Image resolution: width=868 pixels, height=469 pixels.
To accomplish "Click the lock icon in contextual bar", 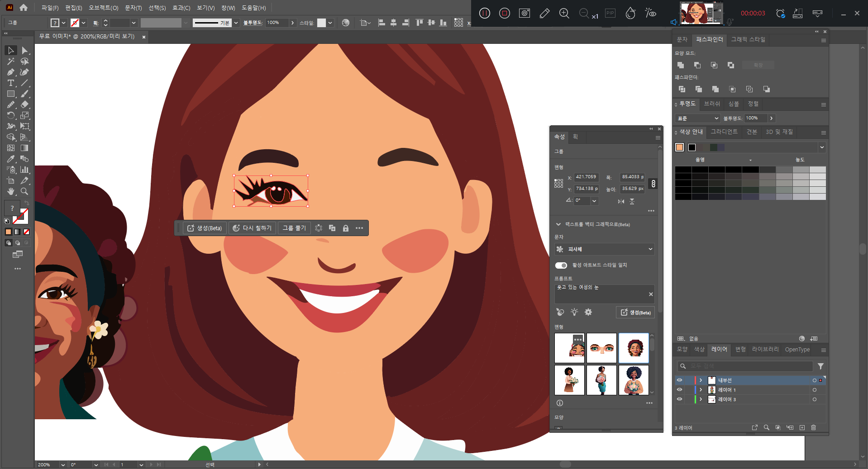I will point(346,228).
